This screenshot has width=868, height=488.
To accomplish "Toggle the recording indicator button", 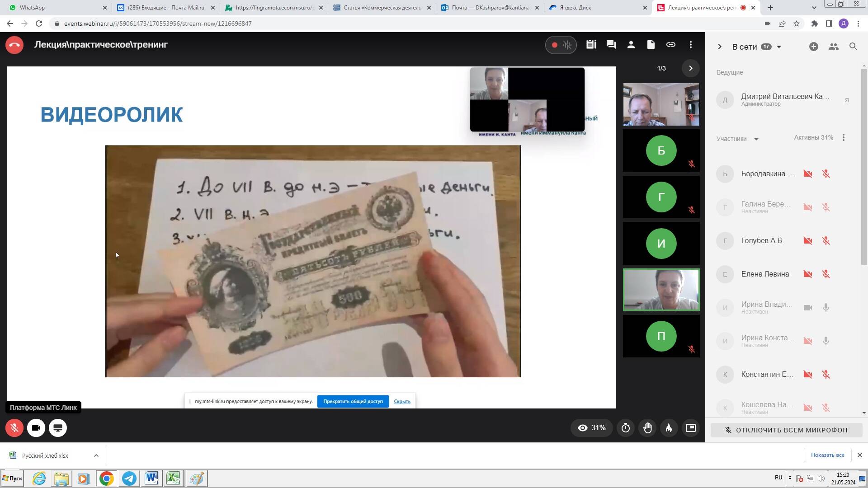I will click(561, 45).
